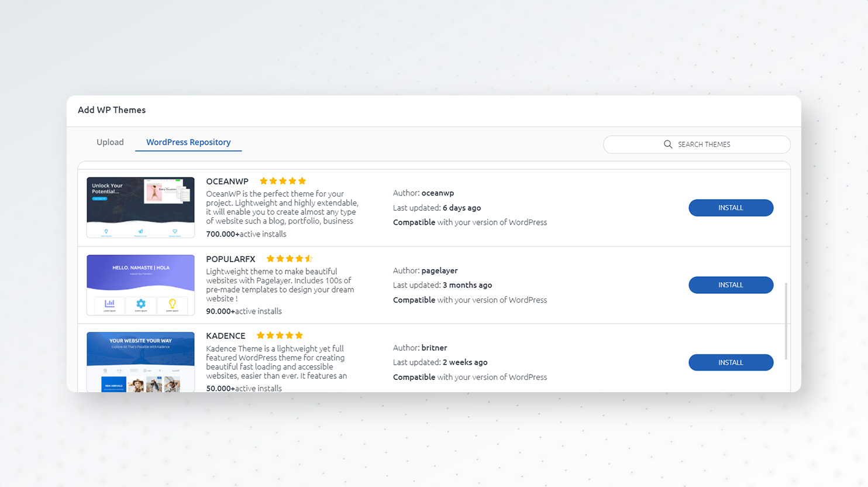Open the OceanWP theme preview thumbnail
The height and width of the screenshot is (487, 868).
[x=140, y=208]
